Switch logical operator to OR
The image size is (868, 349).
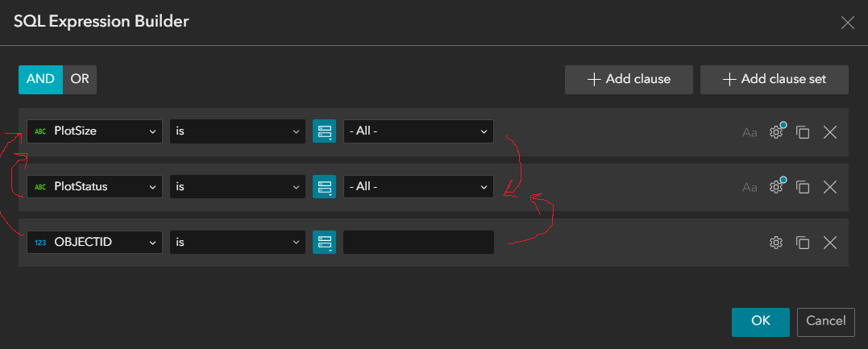click(80, 79)
